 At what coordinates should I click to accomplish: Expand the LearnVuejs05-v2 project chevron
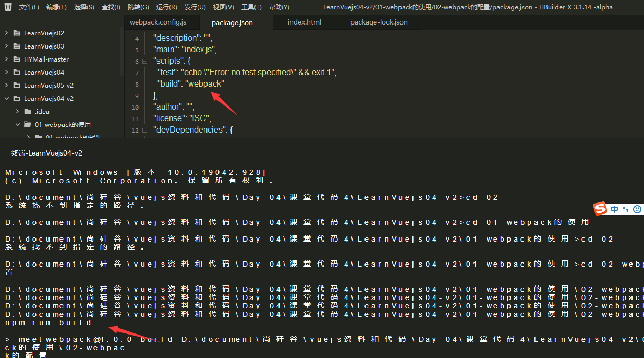click(6, 85)
